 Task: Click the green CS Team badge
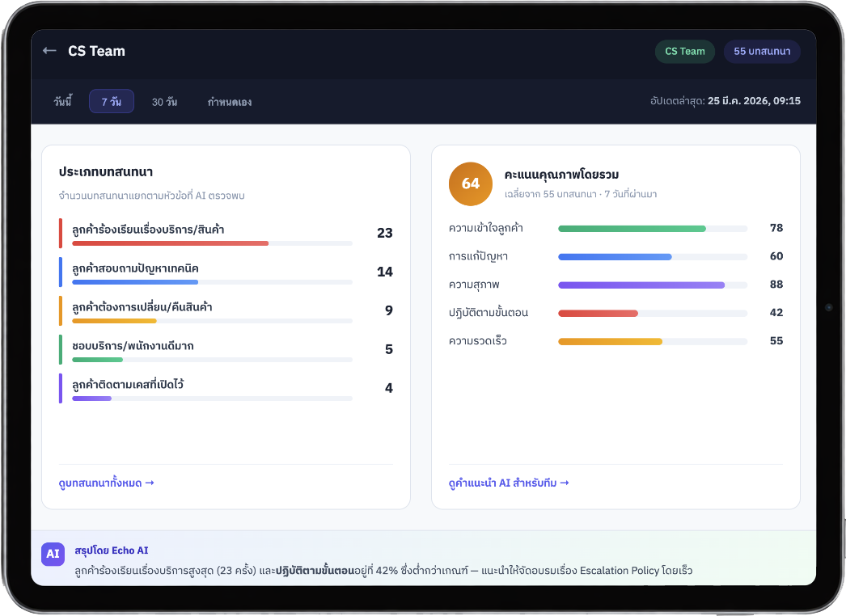(x=684, y=51)
